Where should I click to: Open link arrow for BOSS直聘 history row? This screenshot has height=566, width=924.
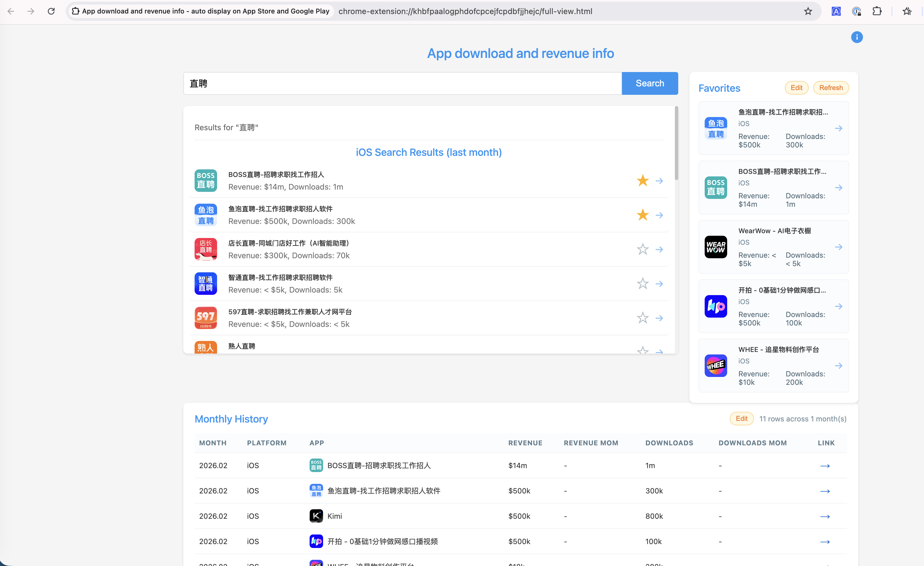click(825, 466)
